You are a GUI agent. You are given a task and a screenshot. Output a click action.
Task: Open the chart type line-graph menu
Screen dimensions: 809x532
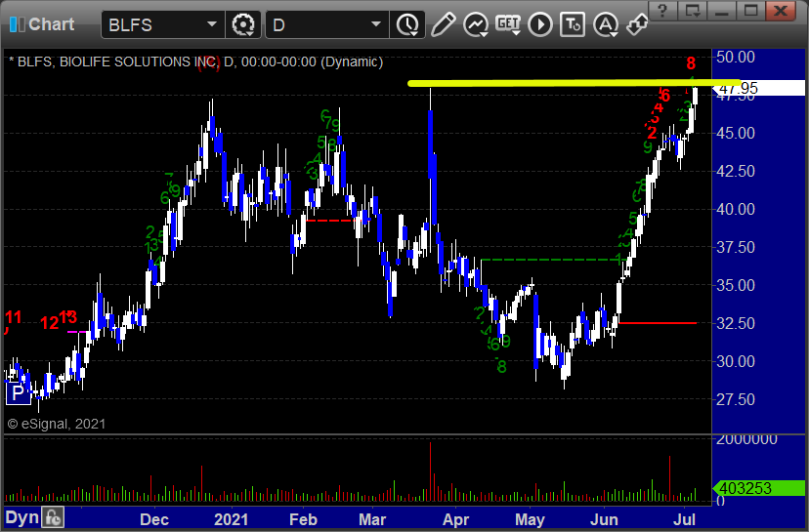click(476, 24)
